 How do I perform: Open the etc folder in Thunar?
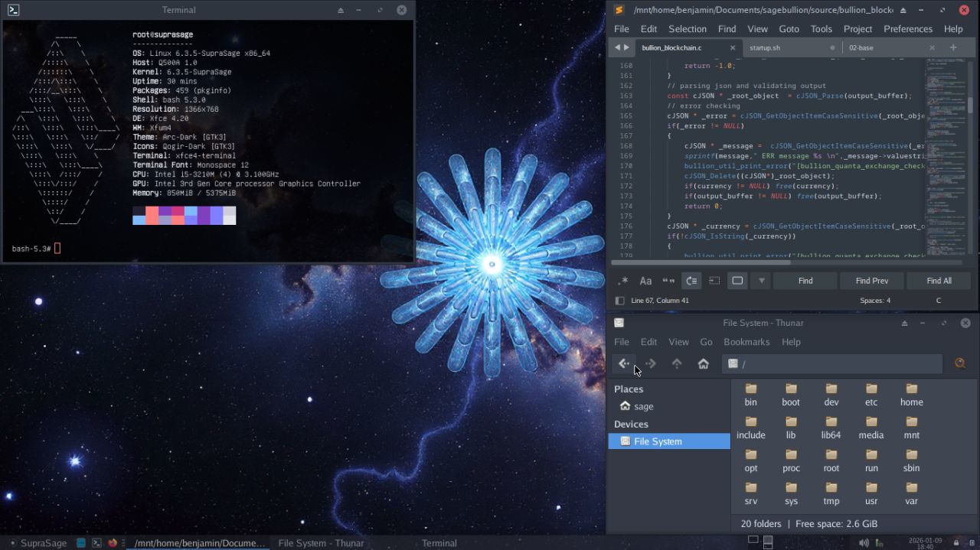[871, 394]
